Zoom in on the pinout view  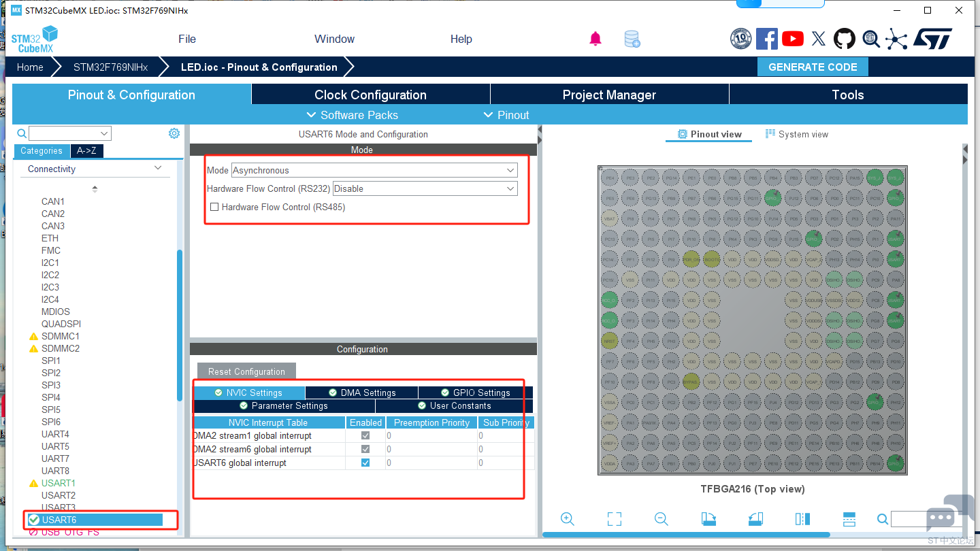pos(568,519)
